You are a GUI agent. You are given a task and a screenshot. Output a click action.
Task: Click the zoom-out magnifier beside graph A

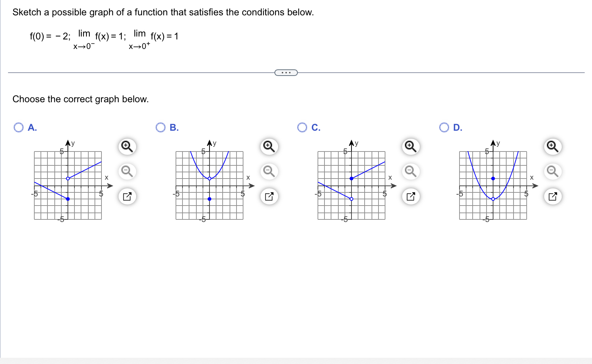pyautogui.click(x=127, y=171)
